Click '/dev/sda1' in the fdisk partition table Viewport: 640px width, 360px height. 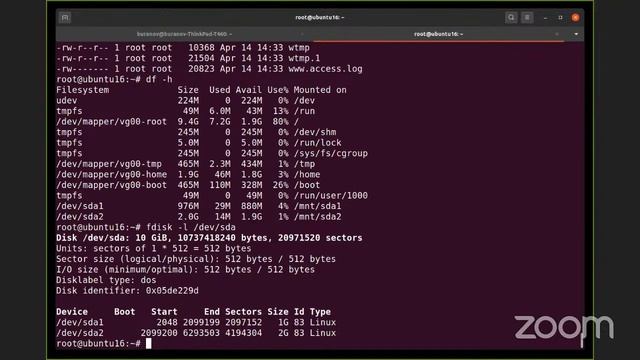click(80, 322)
